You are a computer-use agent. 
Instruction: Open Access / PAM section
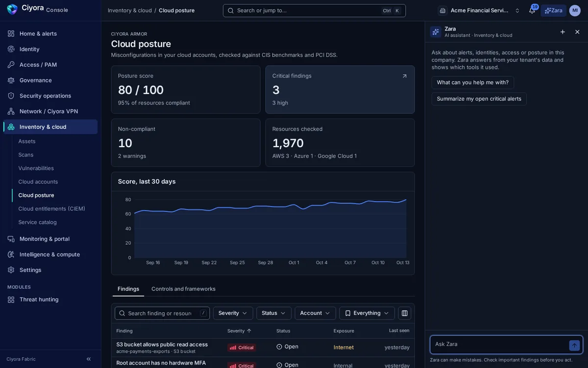(x=50, y=65)
